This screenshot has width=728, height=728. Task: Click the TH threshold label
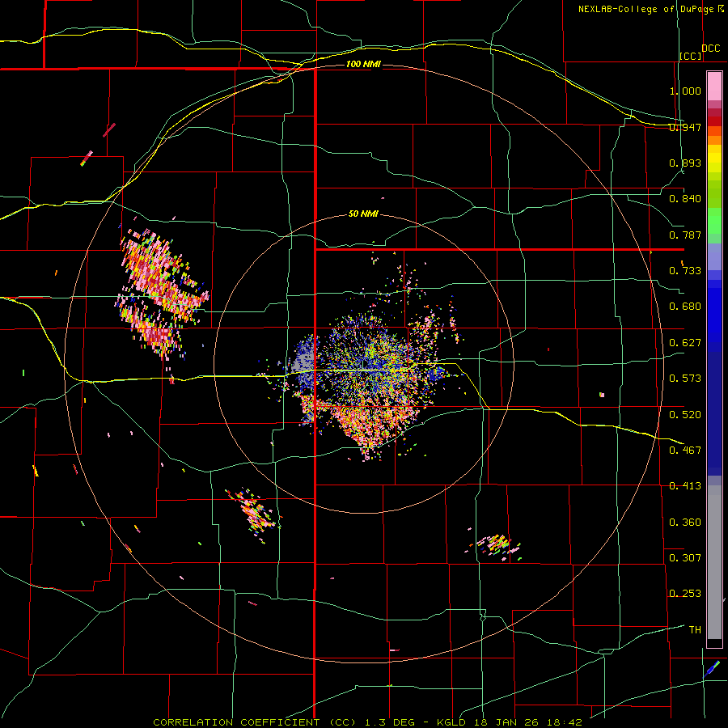click(x=695, y=630)
